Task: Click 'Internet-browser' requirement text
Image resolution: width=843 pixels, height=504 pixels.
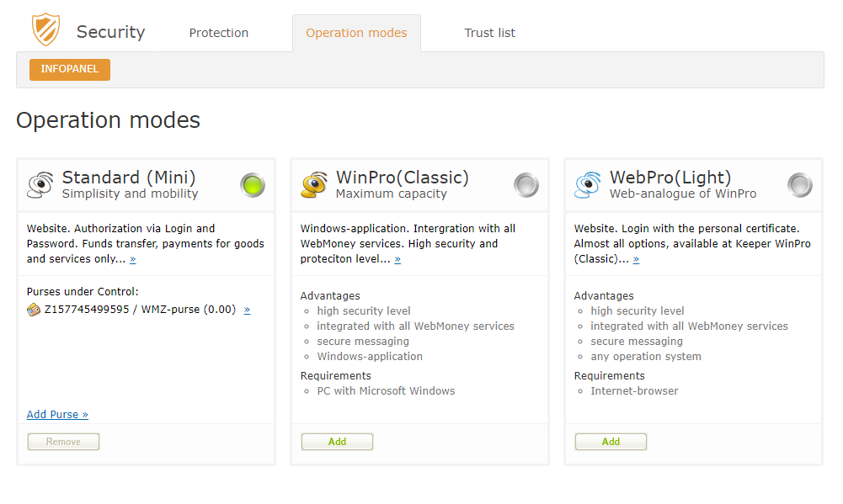Action: pyautogui.click(x=634, y=391)
